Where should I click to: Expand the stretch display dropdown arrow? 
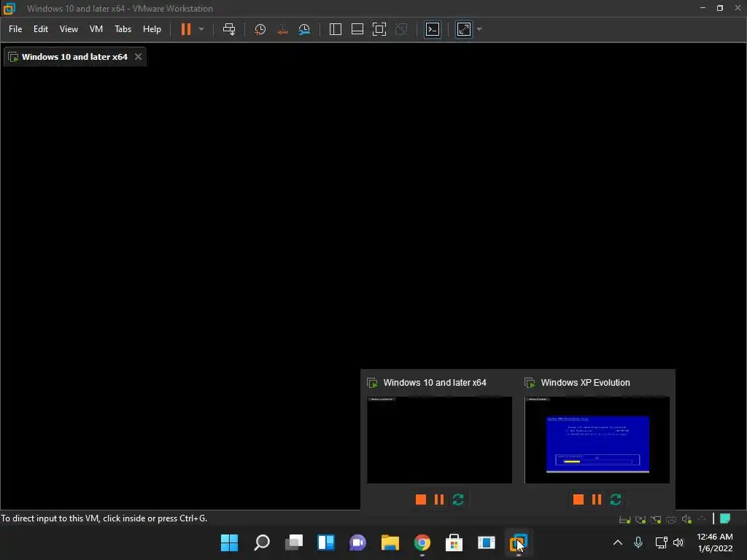point(479,29)
